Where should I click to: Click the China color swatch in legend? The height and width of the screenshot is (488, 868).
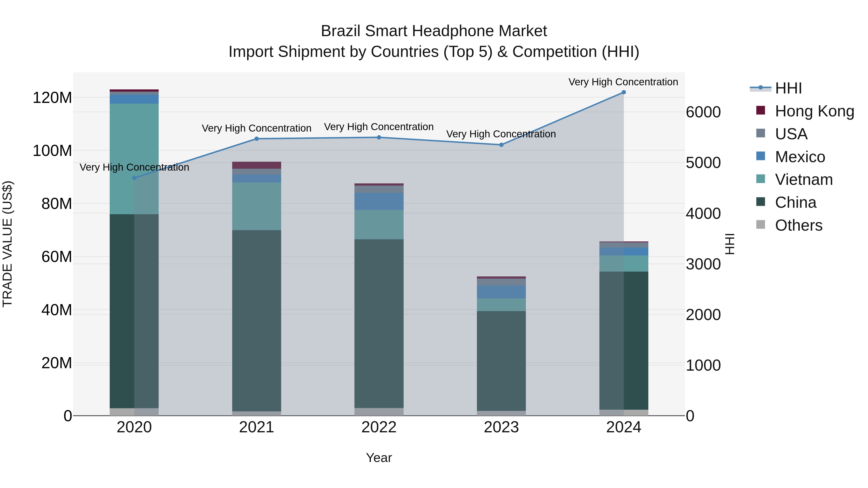pyautogui.click(x=760, y=202)
